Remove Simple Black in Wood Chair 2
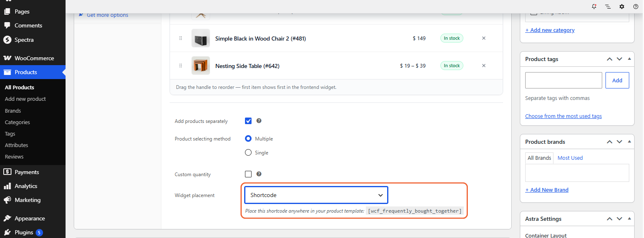The image size is (644, 238). coord(484,38)
